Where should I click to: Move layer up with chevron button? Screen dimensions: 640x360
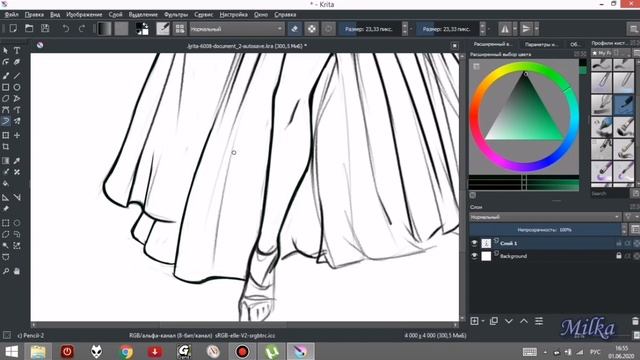click(x=524, y=321)
